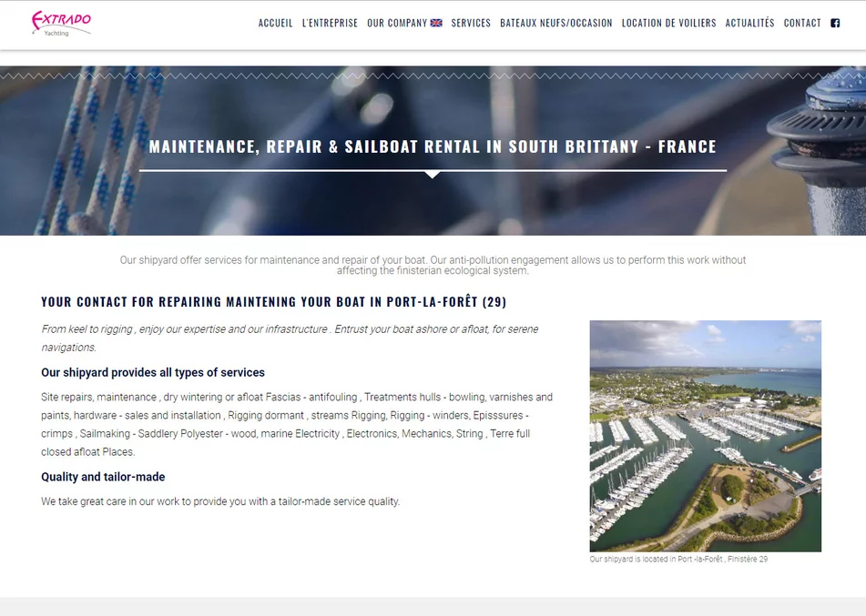Open the Services menu
The width and height of the screenshot is (866, 616).
pos(471,23)
